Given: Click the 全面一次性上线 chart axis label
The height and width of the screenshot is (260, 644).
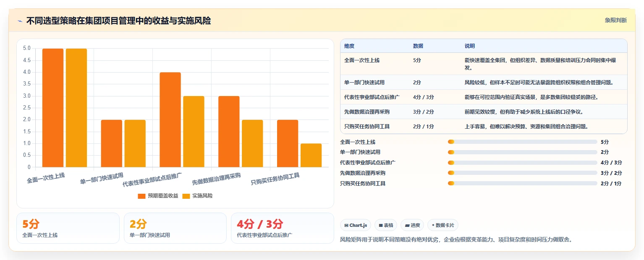Looking at the screenshot, I should (x=46, y=178).
